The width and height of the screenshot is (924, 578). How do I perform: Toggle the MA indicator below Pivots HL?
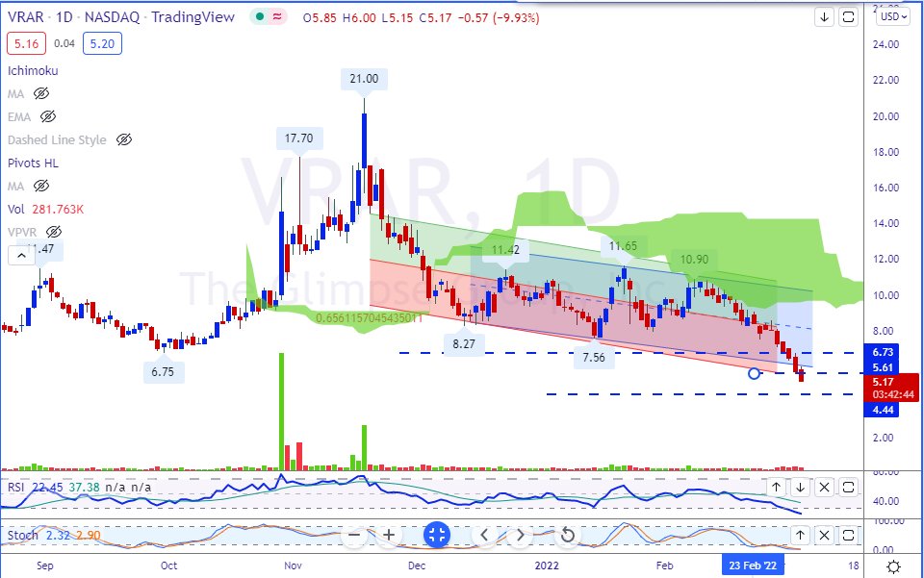[x=41, y=186]
